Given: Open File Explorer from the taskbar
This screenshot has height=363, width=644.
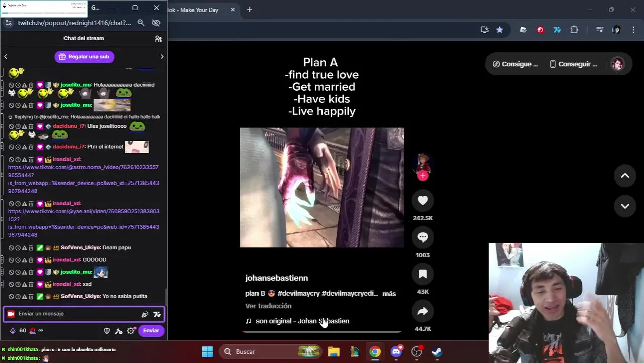Looking at the screenshot, I should (x=334, y=352).
